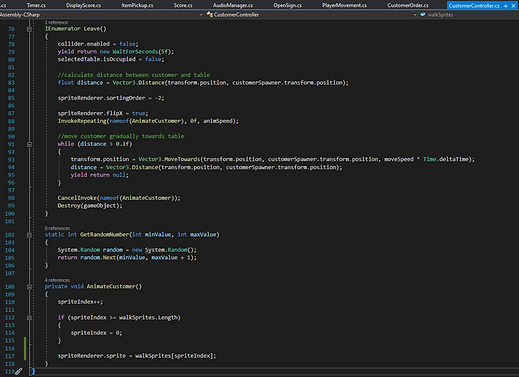Click the walkSprites field icon in navigation bar
The width and height of the screenshot is (519, 377).
pyautogui.click(x=423, y=15)
